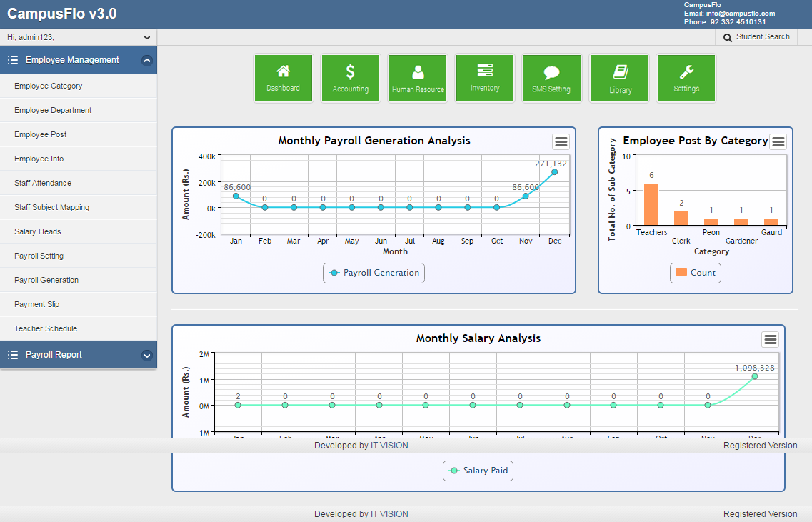Open the Library book tile

620,78
